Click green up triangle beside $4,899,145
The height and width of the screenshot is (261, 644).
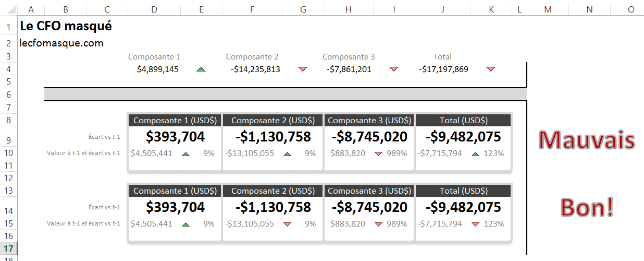201,69
